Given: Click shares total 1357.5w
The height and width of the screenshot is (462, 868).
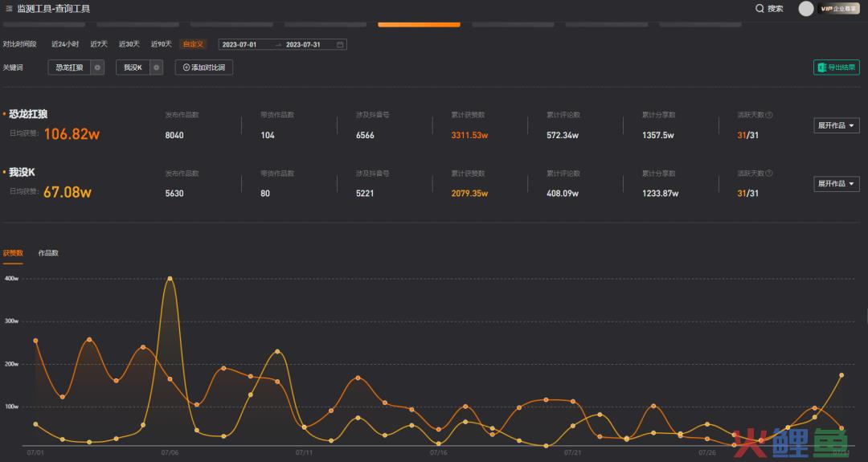Looking at the screenshot, I should (658, 135).
